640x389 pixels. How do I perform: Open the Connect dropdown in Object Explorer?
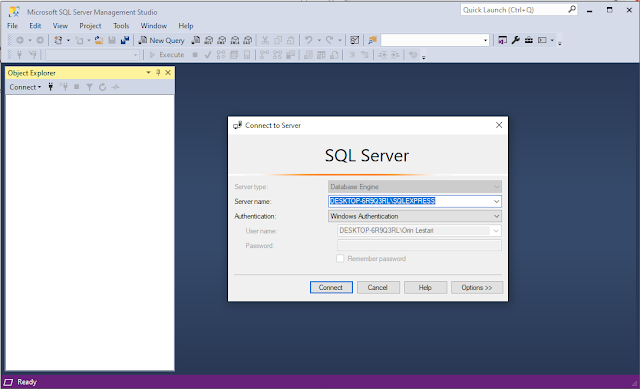25,87
